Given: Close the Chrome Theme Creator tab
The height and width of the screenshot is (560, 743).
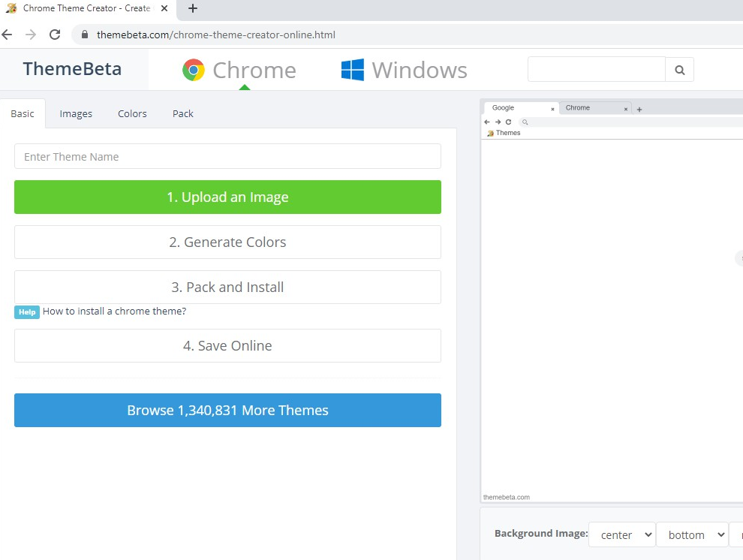Looking at the screenshot, I should (x=164, y=9).
